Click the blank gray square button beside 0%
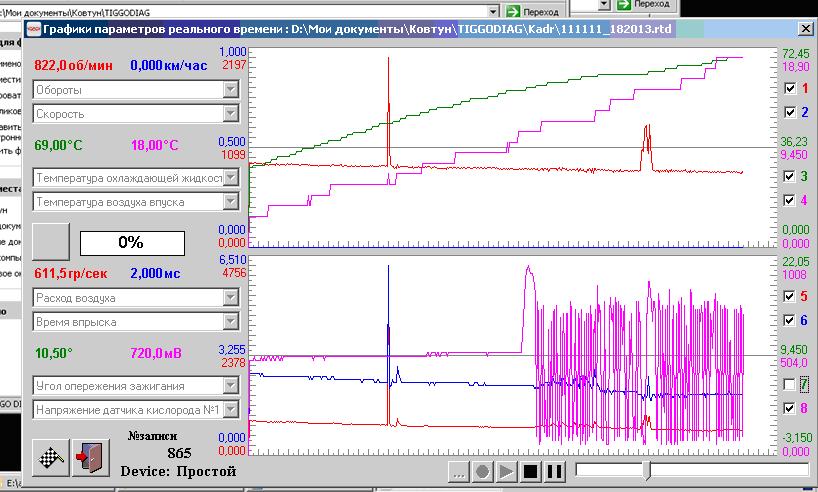The height and width of the screenshot is (492, 818). pos(51,242)
